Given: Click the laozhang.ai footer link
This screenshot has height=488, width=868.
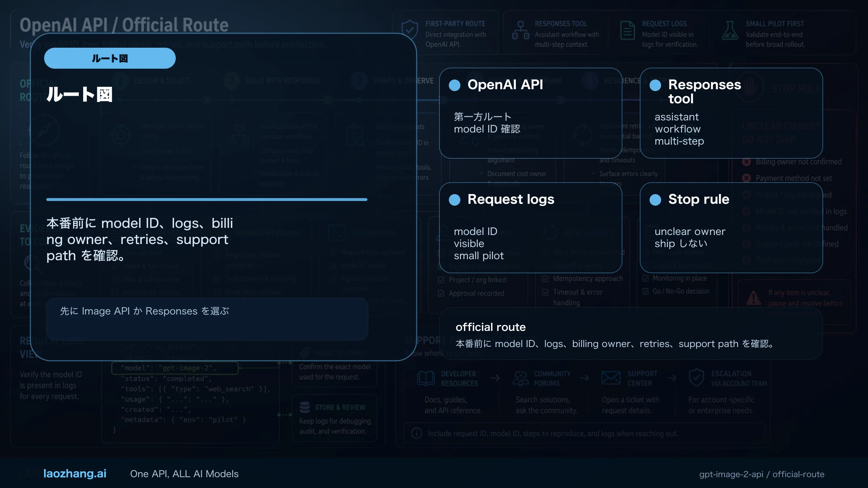Looking at the screenshot, I should (75, 474).
